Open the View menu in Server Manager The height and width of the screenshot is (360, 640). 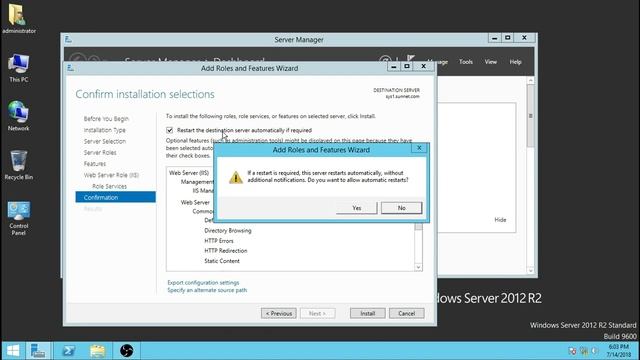(x=491, y=62)
